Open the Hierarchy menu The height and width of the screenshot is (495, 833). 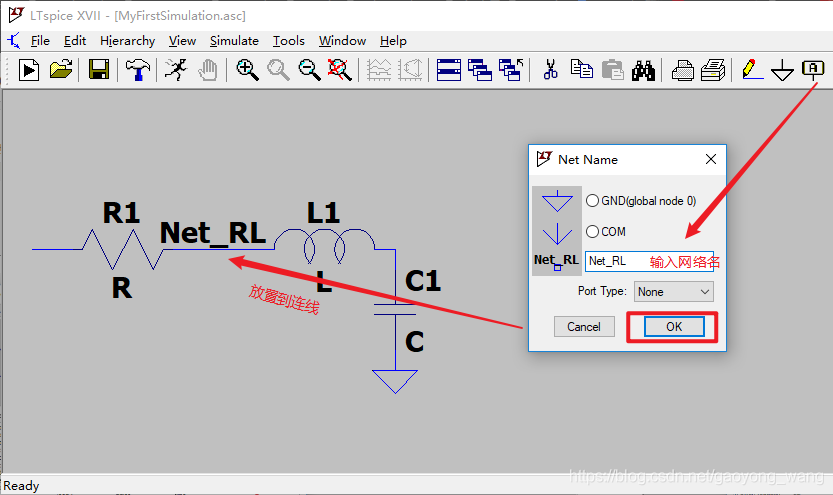(127, 41)
